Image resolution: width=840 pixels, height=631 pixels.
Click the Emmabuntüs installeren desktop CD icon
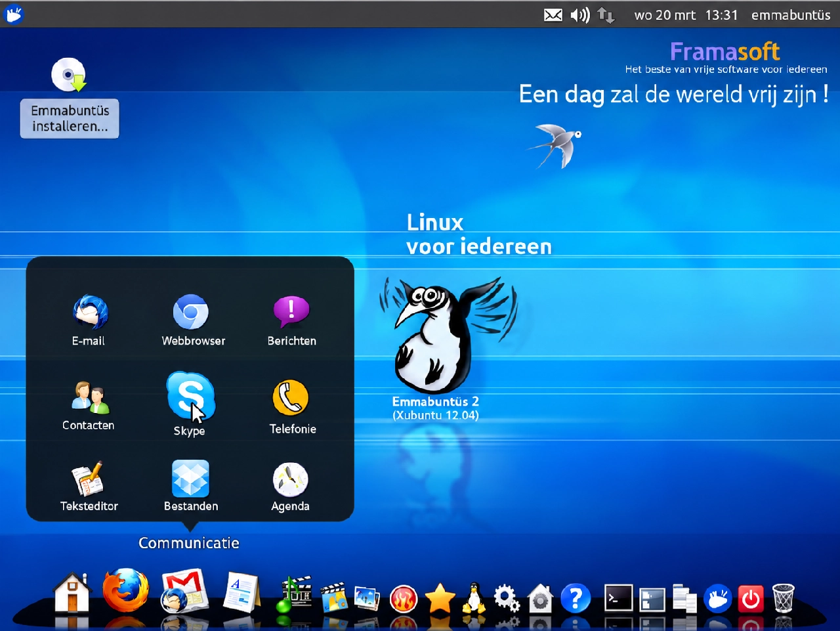(x=69, y=75)
